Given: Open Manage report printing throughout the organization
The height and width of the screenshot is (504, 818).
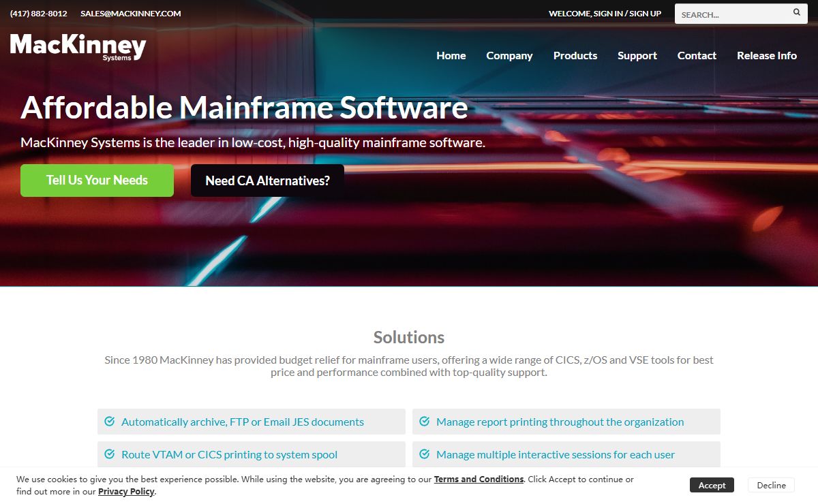Looking at the screenshot, I should coord(560,422).
